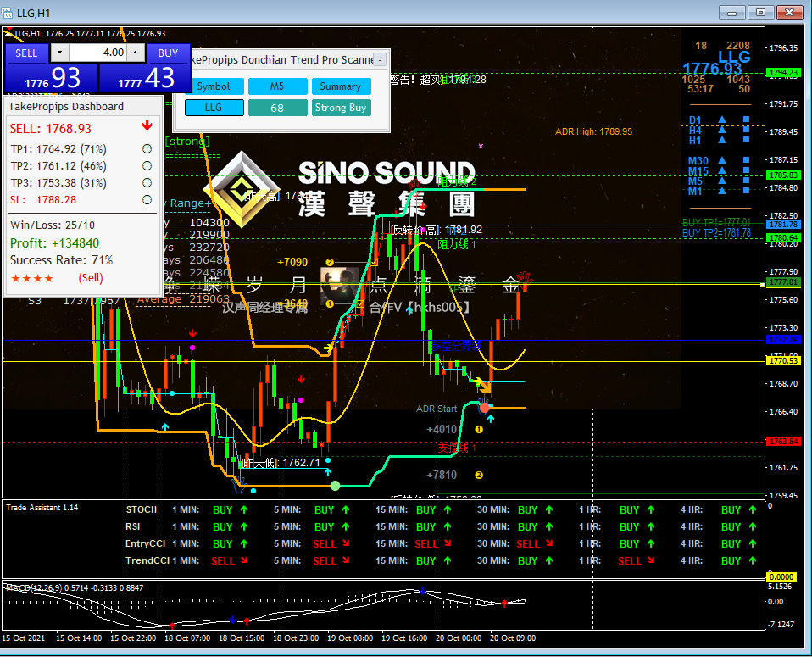Collapse the Donchian Trend Pro Scanner panel
The height and width of the screenshot is (657, 812).
[380, 60]
